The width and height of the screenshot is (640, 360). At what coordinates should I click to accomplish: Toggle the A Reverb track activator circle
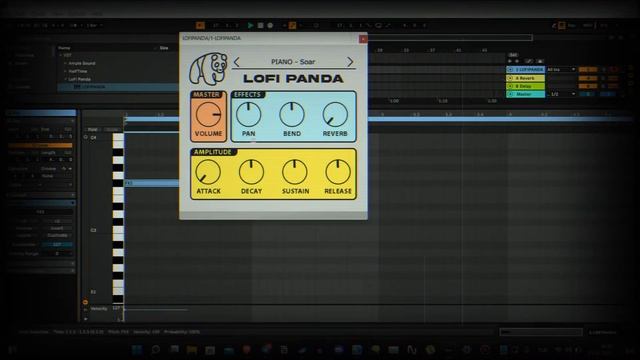510,78
